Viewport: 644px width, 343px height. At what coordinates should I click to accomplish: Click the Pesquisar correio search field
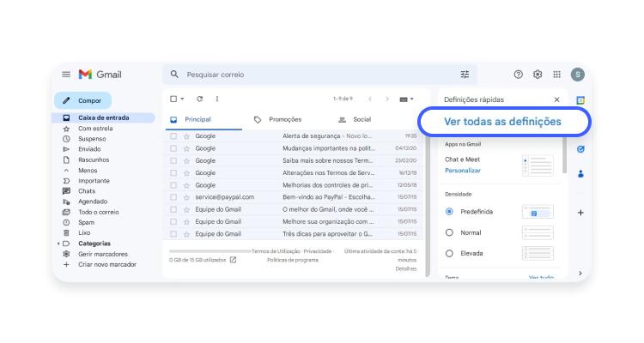click(x=320, y=75)
